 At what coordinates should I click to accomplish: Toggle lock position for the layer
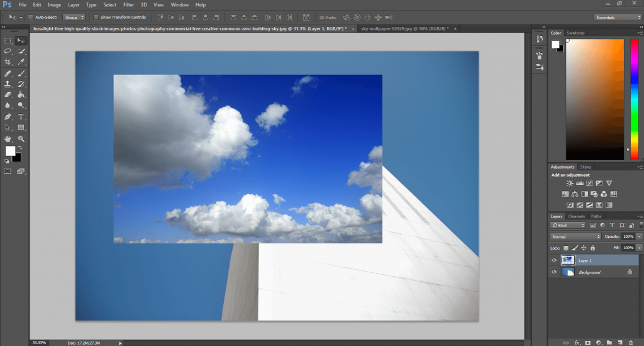coord(584,248)
